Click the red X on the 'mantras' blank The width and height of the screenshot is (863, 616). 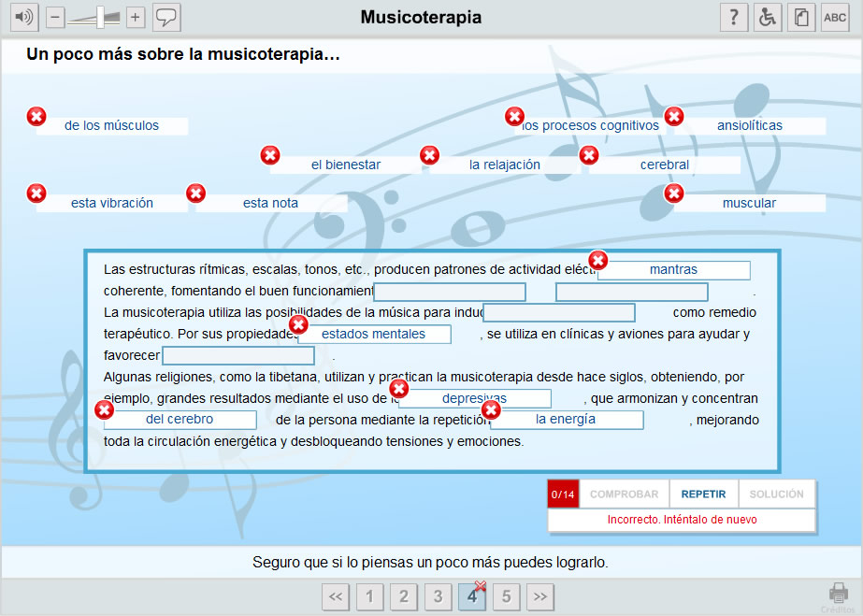tap(598, 260)
